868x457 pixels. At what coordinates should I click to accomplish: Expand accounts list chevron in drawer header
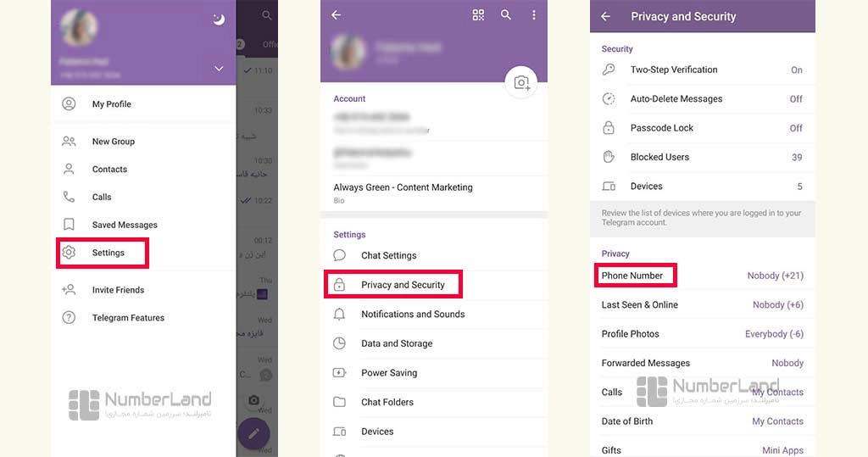click(220, 69)
